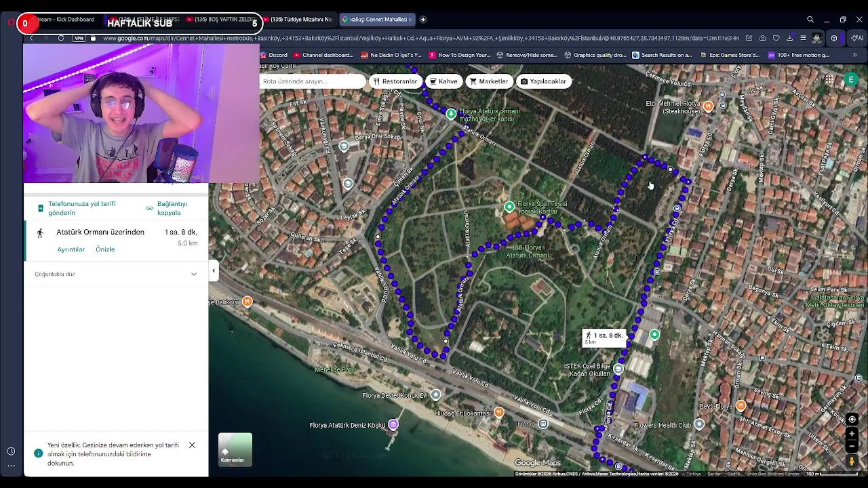This screenshot has height=488, width=868.
Task: Open the 'Graphics quality dro...' bookmark
Action: [595, 55]
